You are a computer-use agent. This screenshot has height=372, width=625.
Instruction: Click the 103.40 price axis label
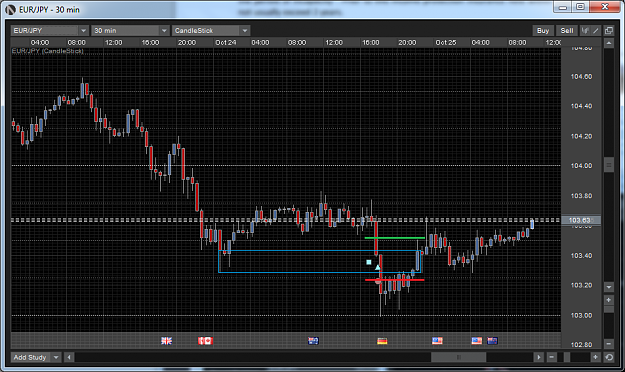[x=581, y=256]
